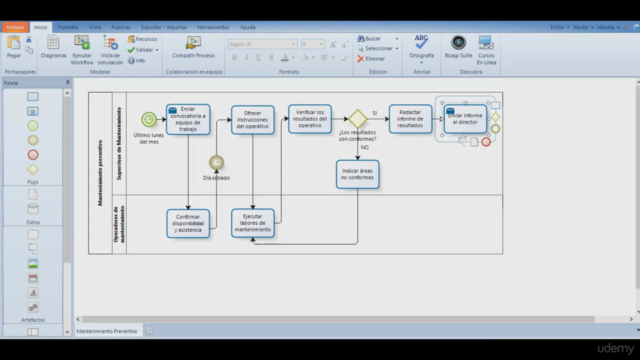Open the font size dropdown

tap(321, 44)
